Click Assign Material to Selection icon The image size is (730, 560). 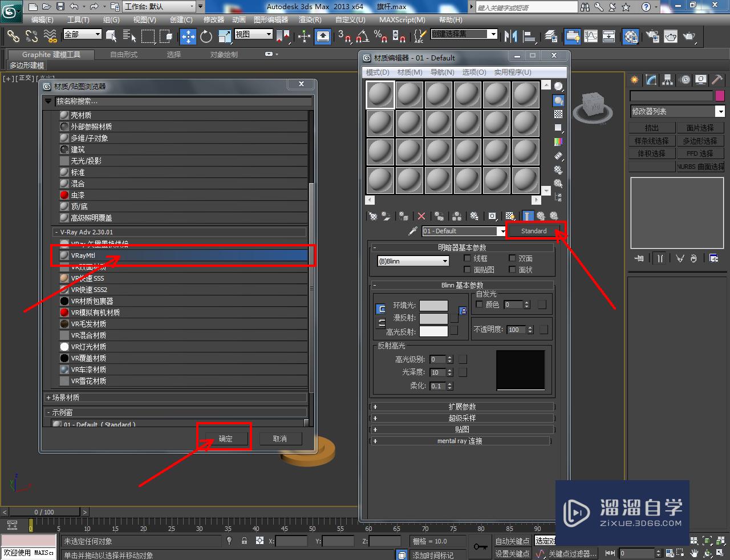click(x=404, y=216)
